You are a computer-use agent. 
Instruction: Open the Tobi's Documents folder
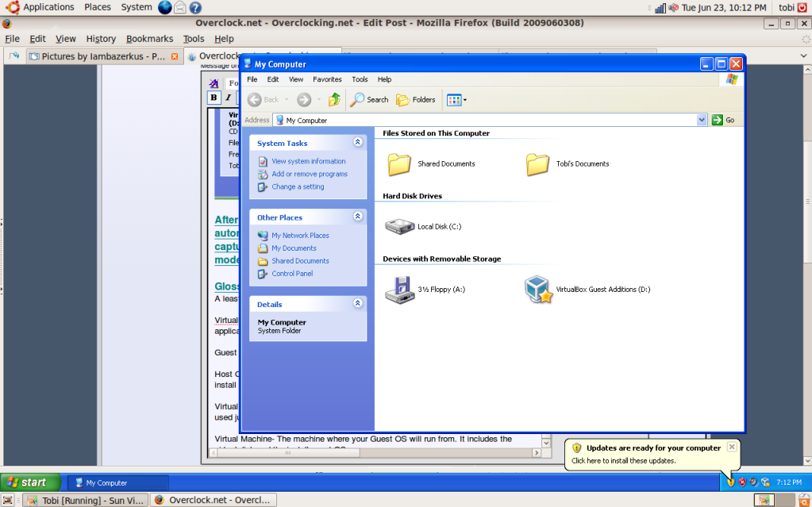[537, 164]
